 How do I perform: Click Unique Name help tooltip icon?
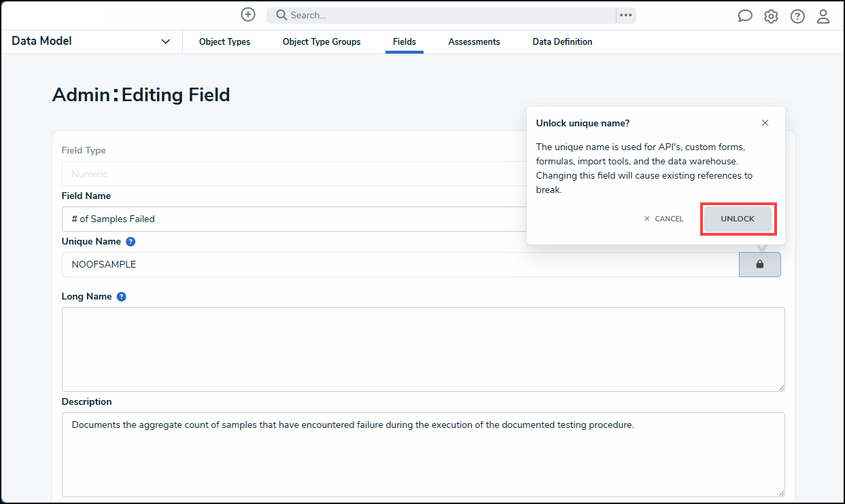pos(131,242)
